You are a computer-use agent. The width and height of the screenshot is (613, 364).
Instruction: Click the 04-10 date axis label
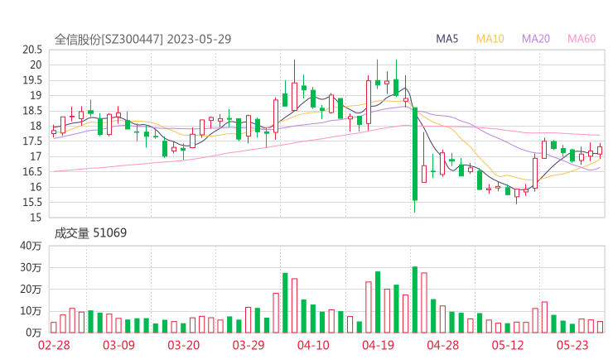pyautogui.click(x=313, y=345)
